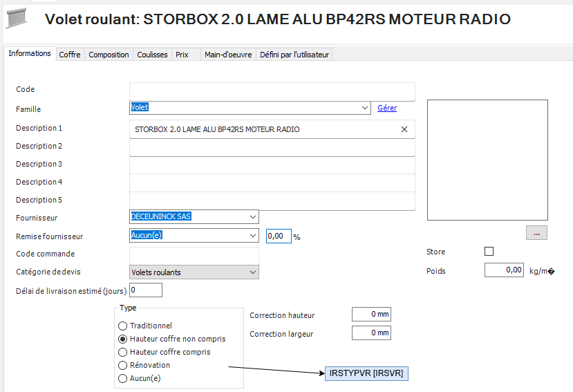Screen dimensions: 573x392
Task: Click into the Code input field
Action: point(272,91)
